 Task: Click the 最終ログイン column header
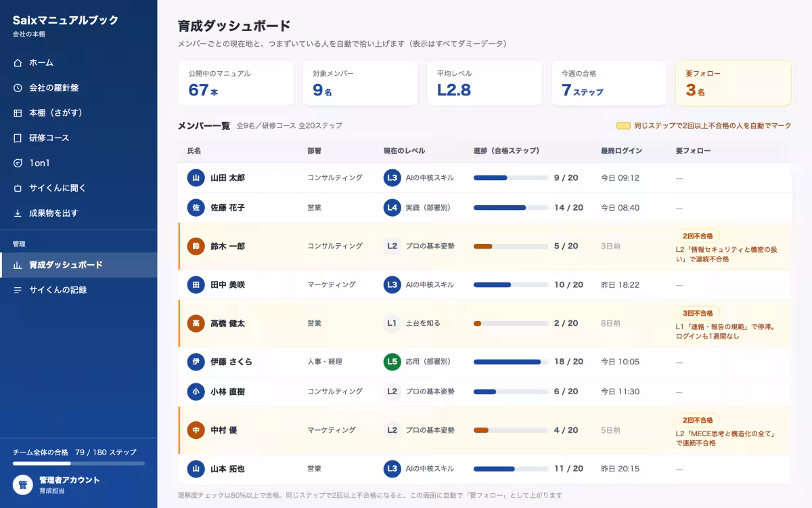[x=621, y=151]
